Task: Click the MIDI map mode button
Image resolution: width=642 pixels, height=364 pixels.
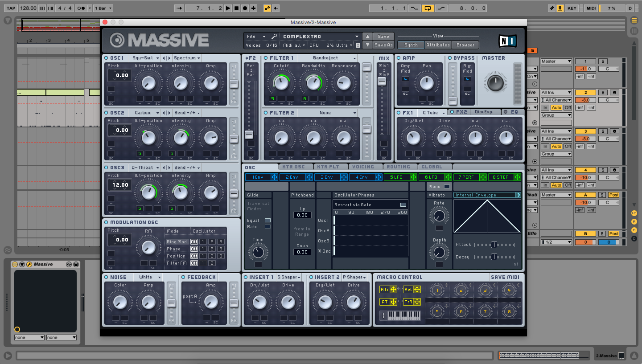Action: click(x=591, y=8)
